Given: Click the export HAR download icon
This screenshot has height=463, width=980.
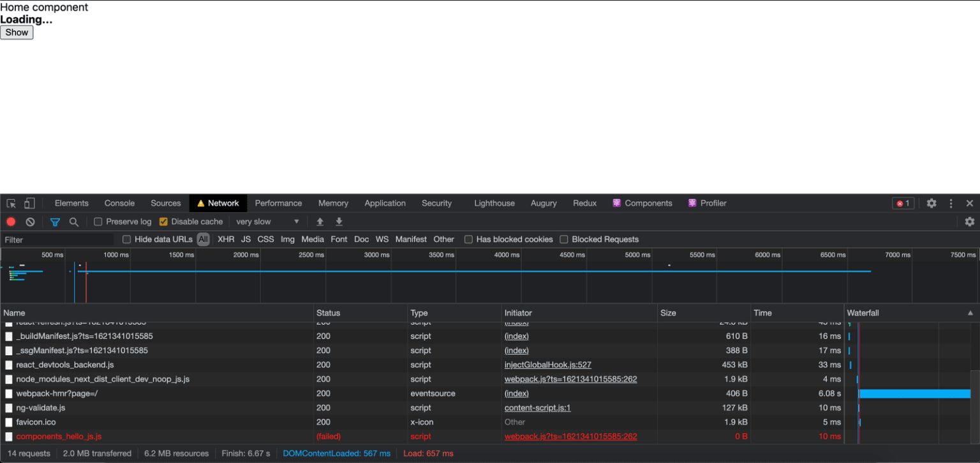Looking at the screenshot, I should click(339, 222).
